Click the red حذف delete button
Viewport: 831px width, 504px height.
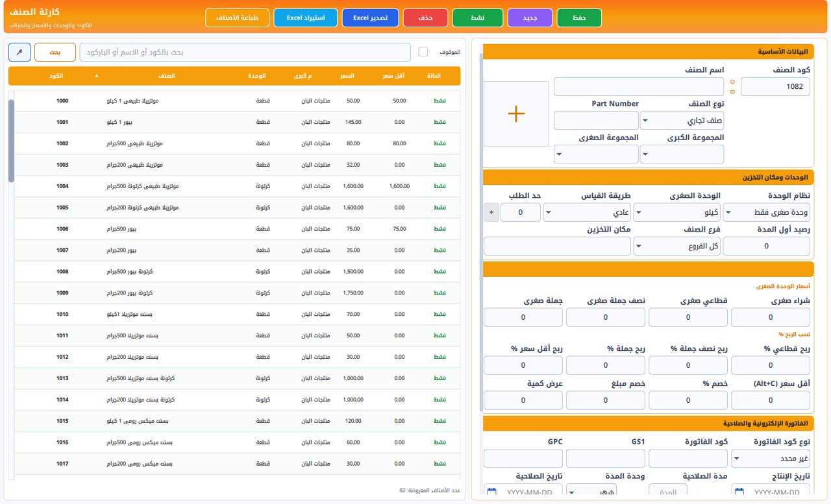pyautogui.click(x=425, y=18)
